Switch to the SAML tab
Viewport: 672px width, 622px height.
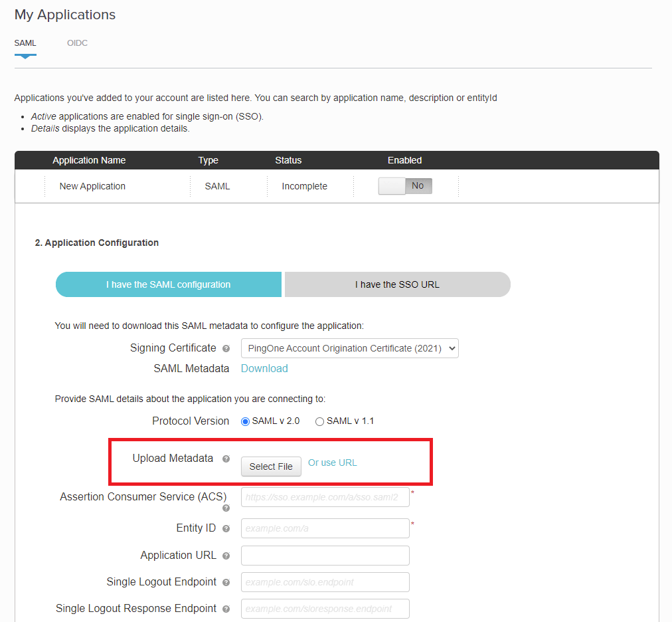pos(25,43)
